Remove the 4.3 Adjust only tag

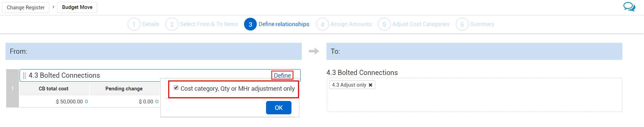tap(370, 85)
